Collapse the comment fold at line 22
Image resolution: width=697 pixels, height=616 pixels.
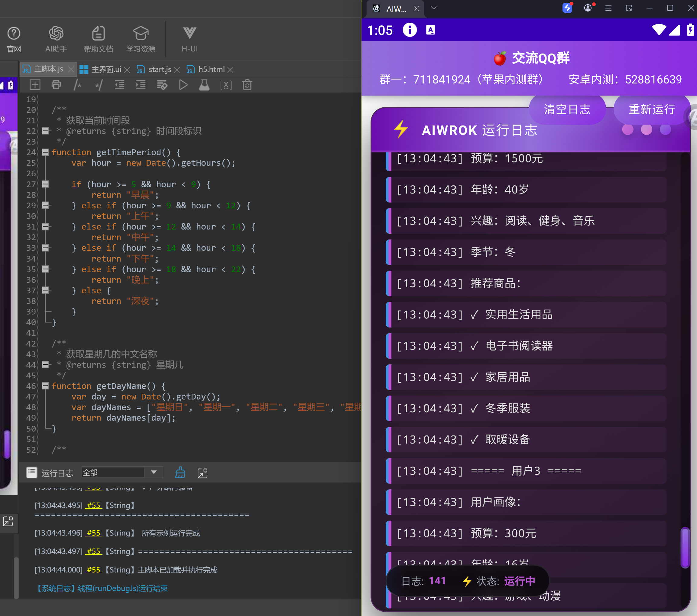pos(45,131)
